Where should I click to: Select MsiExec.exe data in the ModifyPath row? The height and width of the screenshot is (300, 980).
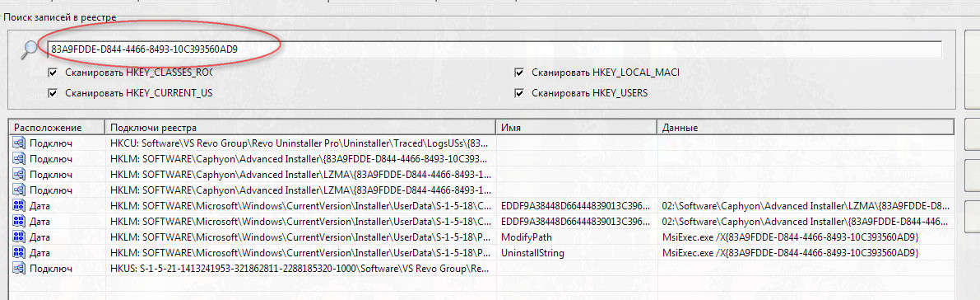point(790,237)
